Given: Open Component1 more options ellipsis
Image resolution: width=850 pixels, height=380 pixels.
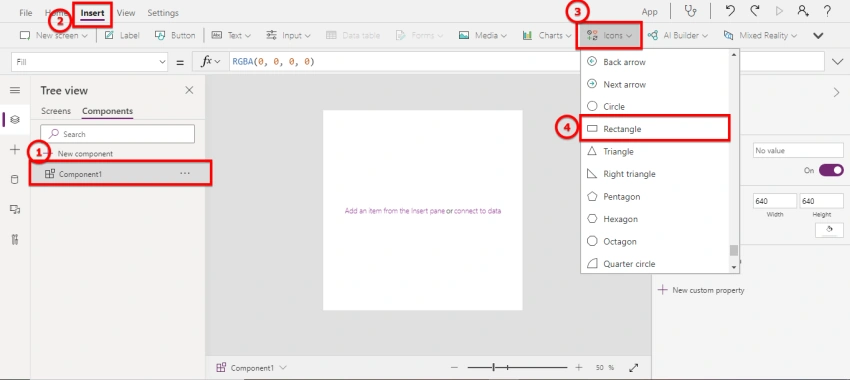Looking at the screenshot, I should click(x=185, y=173).
